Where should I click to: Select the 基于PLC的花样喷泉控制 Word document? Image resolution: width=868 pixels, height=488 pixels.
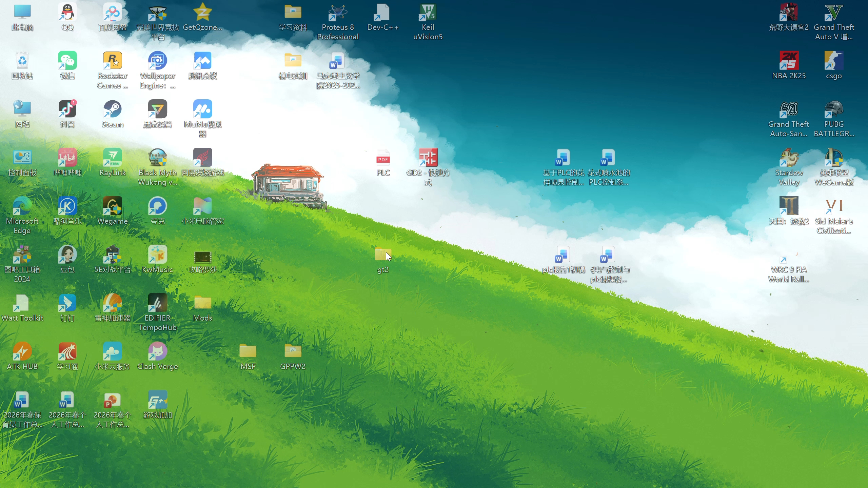563,158
